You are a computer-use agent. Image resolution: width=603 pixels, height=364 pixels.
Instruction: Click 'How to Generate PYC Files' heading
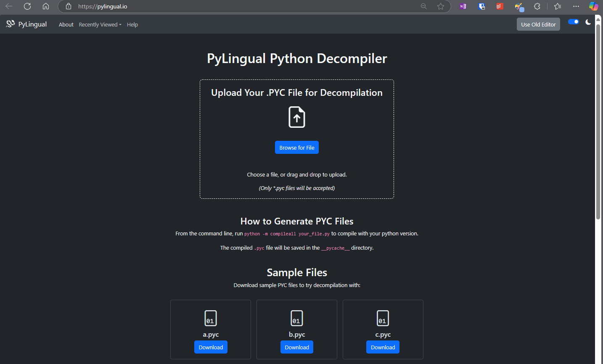point(297,221)
